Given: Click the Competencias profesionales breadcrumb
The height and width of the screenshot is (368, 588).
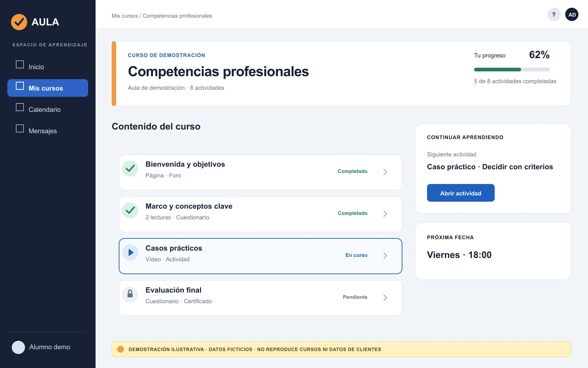Looking at the screenshot, I should click(x=178, y=16).
